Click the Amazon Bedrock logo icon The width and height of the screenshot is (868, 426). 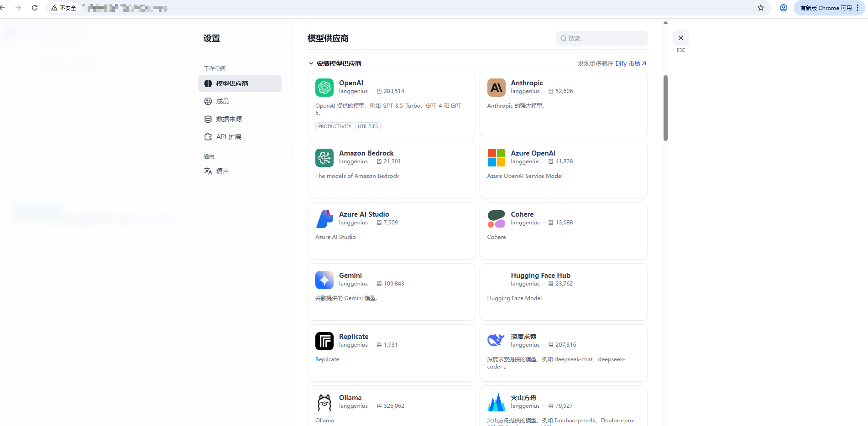324,158
